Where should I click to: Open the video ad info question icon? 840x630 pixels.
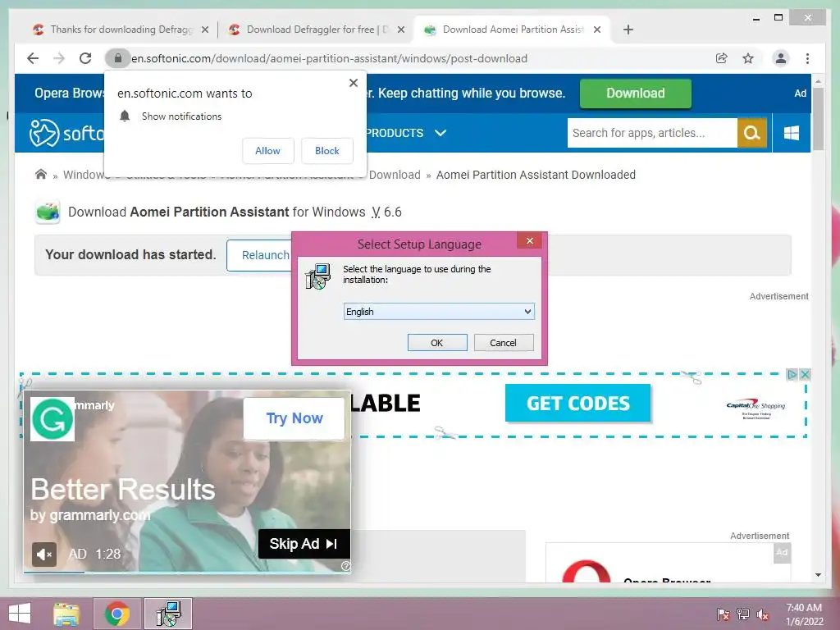click(345, 566)
